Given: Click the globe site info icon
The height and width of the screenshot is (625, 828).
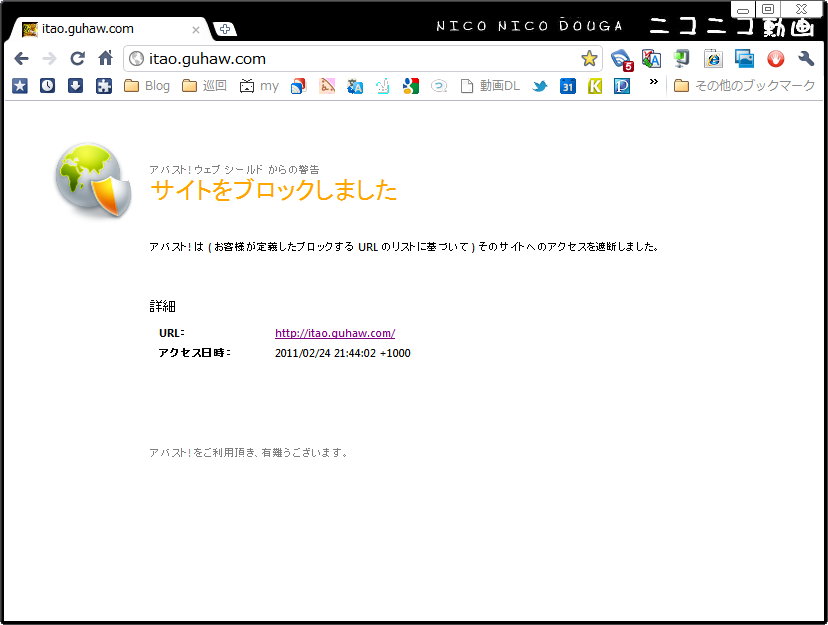Looking at the screenshot, I should click(136, 59).
